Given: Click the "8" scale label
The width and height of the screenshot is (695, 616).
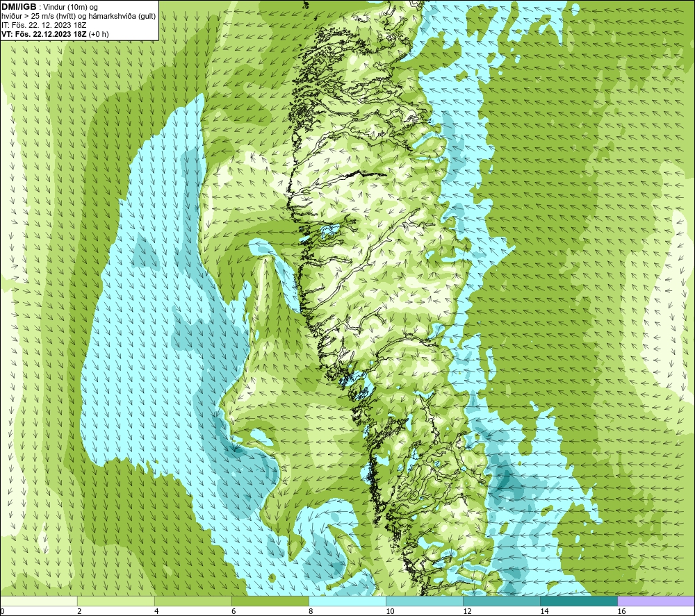Looking at the screenshot, I should [x=311, y=611].
